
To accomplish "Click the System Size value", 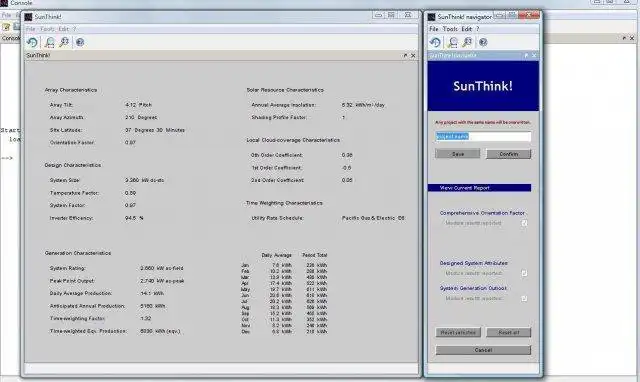I will 144,180.
